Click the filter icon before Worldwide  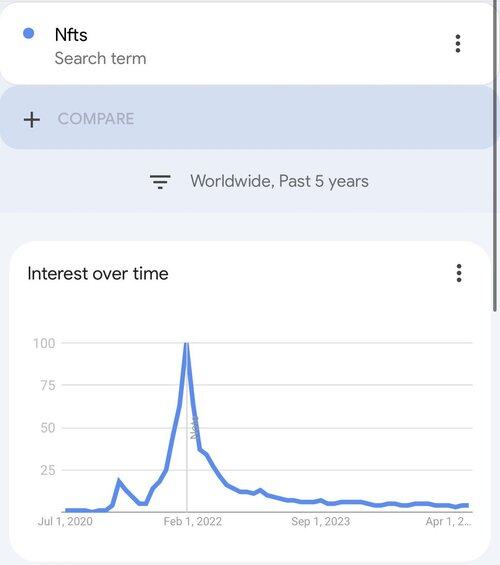coord(160,182)
